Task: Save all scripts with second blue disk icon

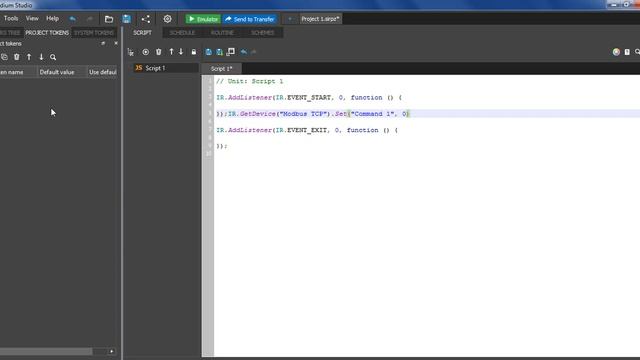Action: pos(220,52)
